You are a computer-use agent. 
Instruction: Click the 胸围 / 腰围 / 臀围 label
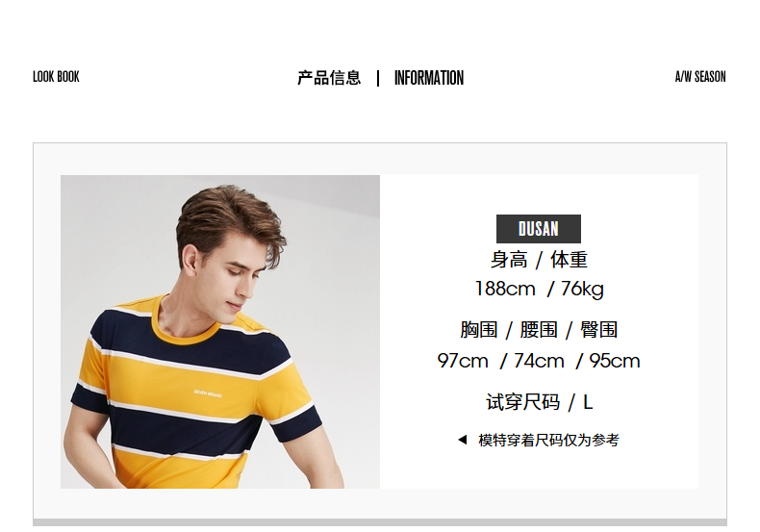pos(539,330)
